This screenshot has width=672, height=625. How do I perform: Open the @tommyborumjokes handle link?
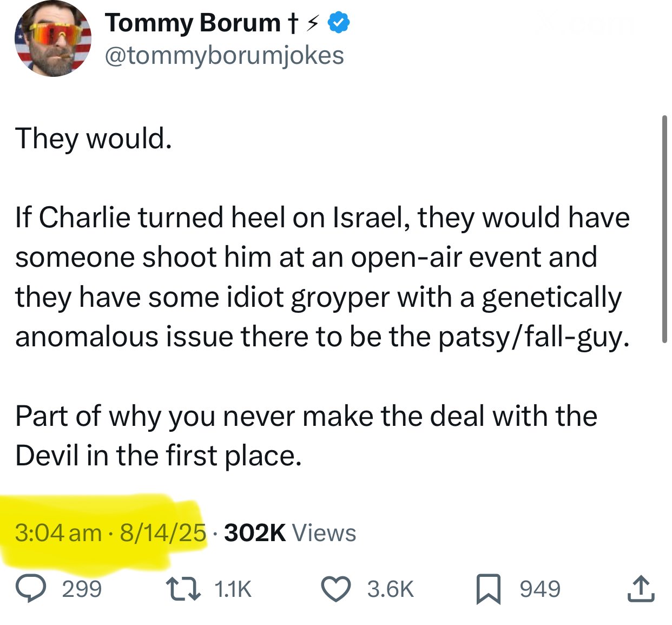point(224,55)
